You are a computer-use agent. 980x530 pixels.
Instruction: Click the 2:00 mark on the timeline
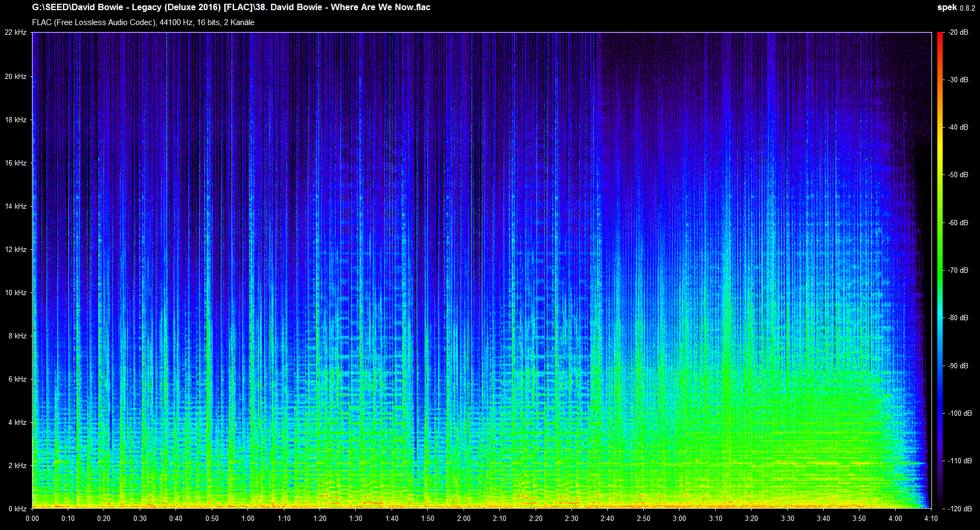coord(464,518)
